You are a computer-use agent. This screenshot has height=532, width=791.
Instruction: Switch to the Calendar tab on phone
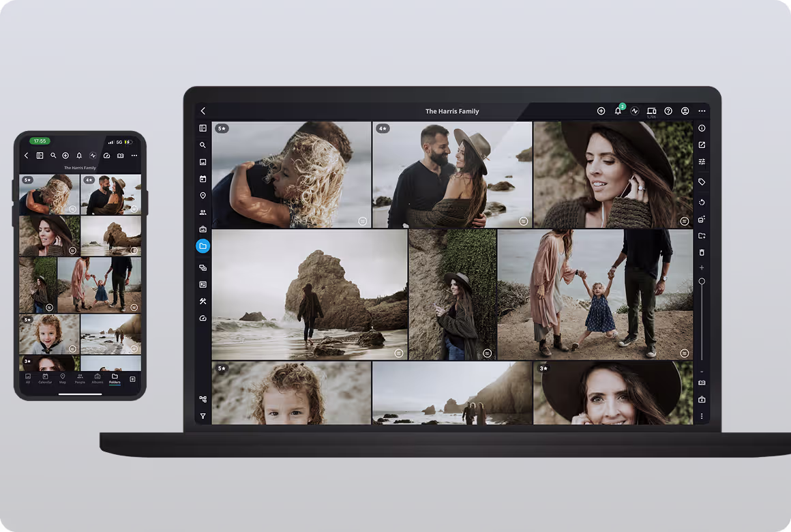pos(45,379)
